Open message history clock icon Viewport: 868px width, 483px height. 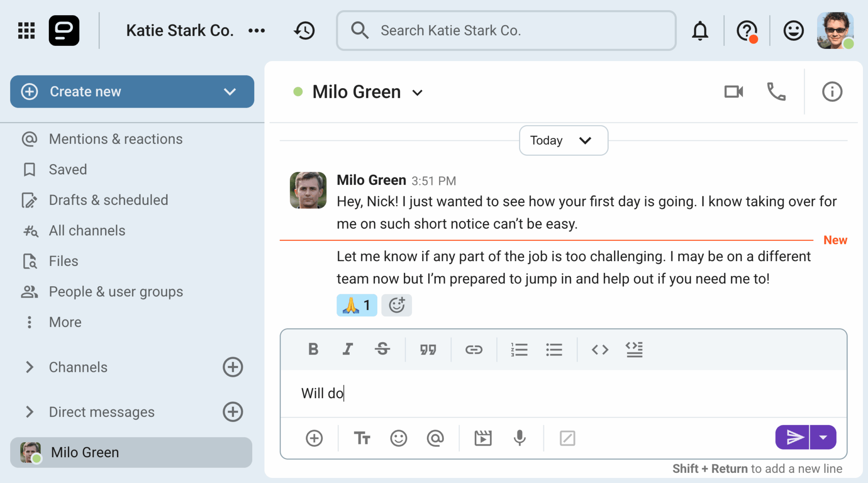(x=304, y=31)
